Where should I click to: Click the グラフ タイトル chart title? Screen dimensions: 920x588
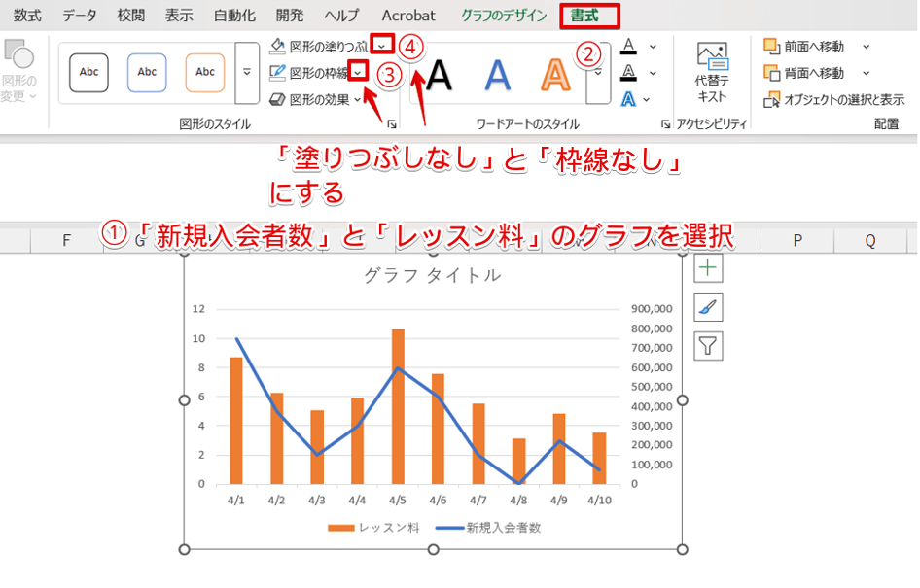pyautogui.click(x=433, y=275)
